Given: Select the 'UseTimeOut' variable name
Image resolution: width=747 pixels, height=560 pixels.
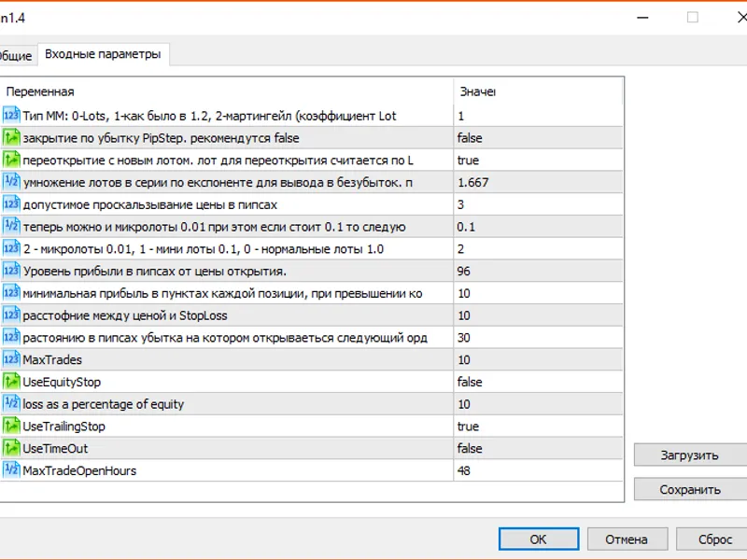Looking at the screenshot, I should (55, 449).
